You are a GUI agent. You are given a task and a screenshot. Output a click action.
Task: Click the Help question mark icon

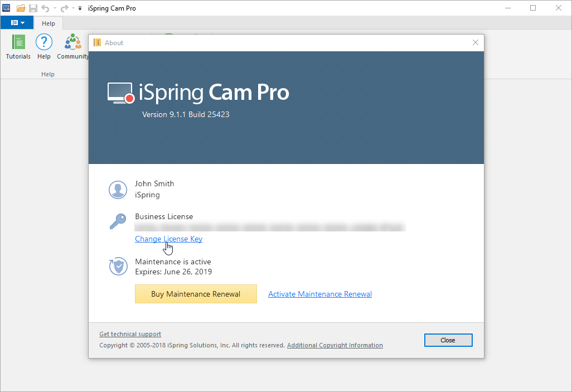[44, 46]
